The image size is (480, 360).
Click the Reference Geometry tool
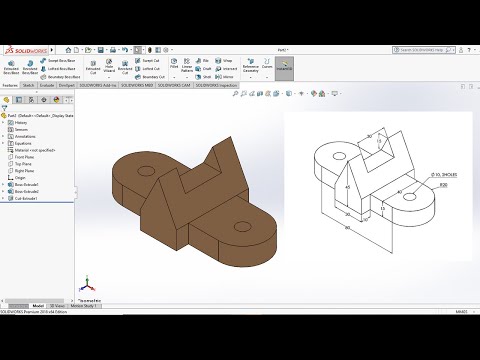[251, 65]
